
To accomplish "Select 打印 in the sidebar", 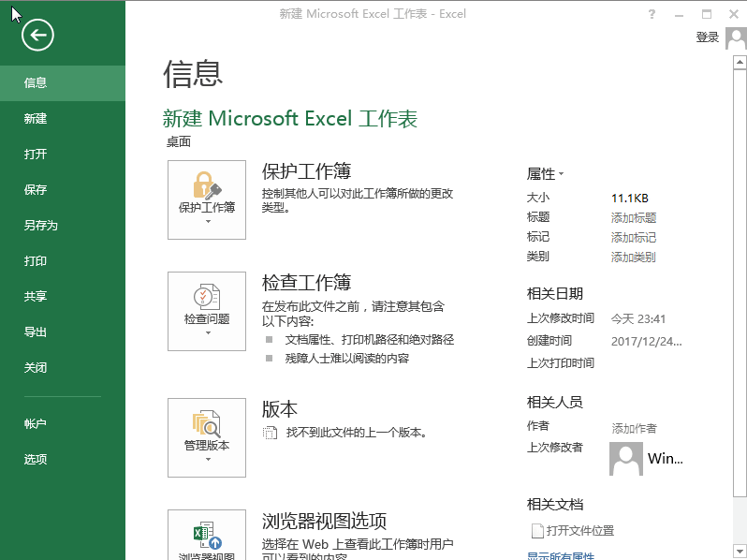I will (x=63, y=260).
